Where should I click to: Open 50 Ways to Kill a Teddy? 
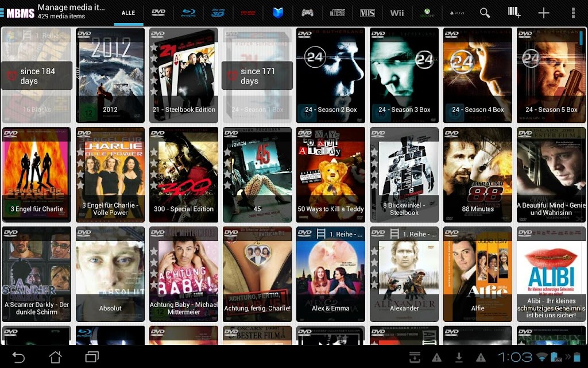tap(331, 175)
